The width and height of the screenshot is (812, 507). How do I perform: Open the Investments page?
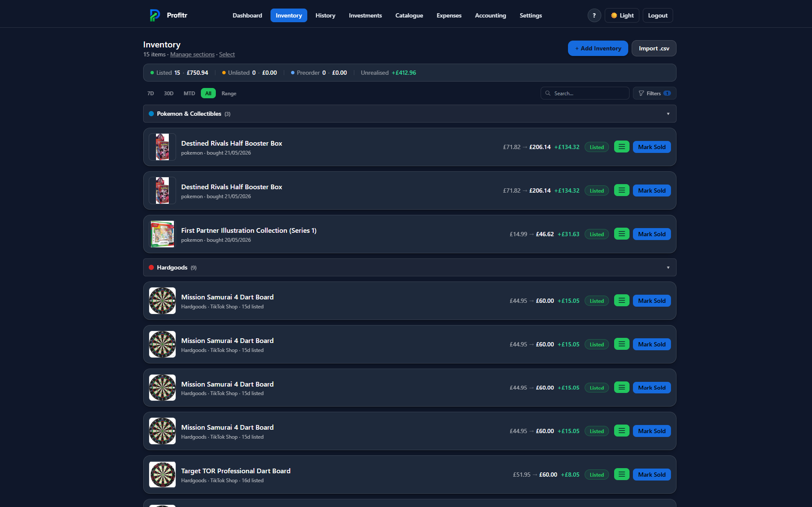click(365, 15)
